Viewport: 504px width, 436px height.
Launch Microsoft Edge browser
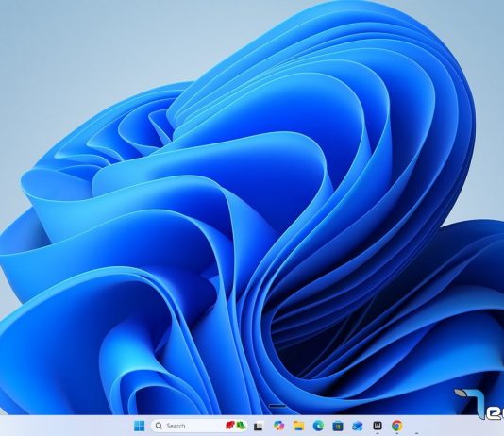pos(318,426)
